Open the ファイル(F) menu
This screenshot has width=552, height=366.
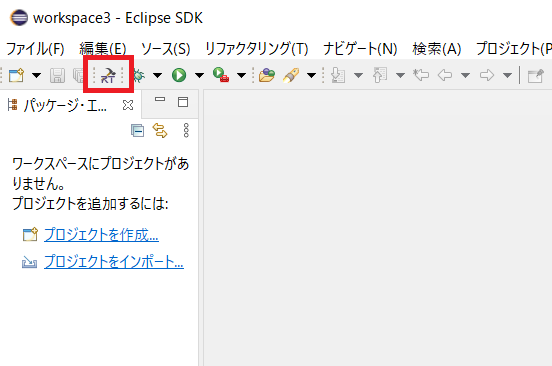point(35,49)
